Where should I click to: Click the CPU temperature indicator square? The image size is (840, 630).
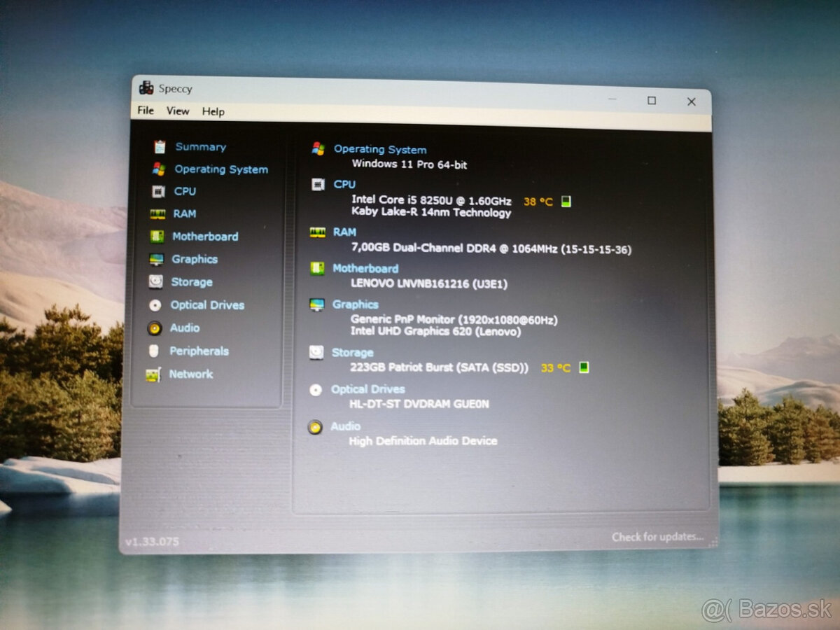click(564, 202)
